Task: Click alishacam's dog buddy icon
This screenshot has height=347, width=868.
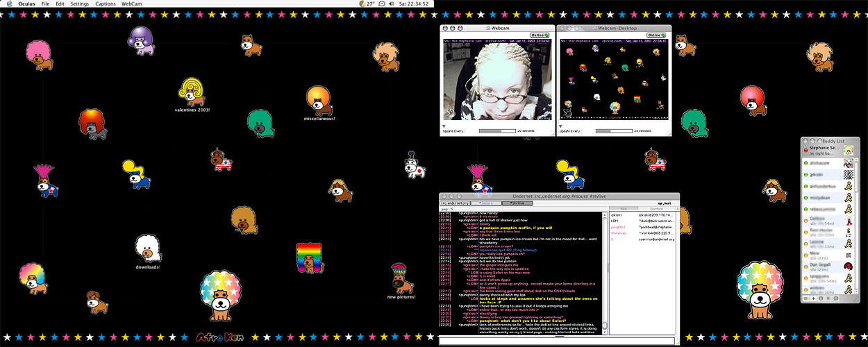Action: pyautogui.click(x=848, y=162)
